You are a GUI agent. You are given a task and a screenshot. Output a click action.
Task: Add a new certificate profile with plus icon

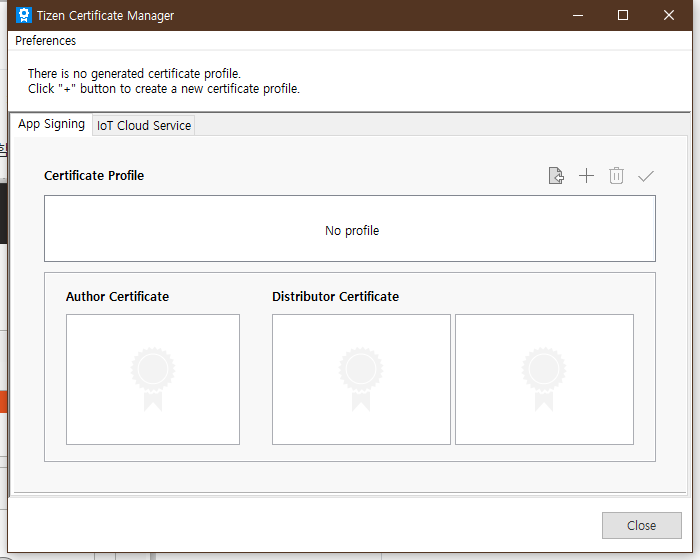[586, 176]
